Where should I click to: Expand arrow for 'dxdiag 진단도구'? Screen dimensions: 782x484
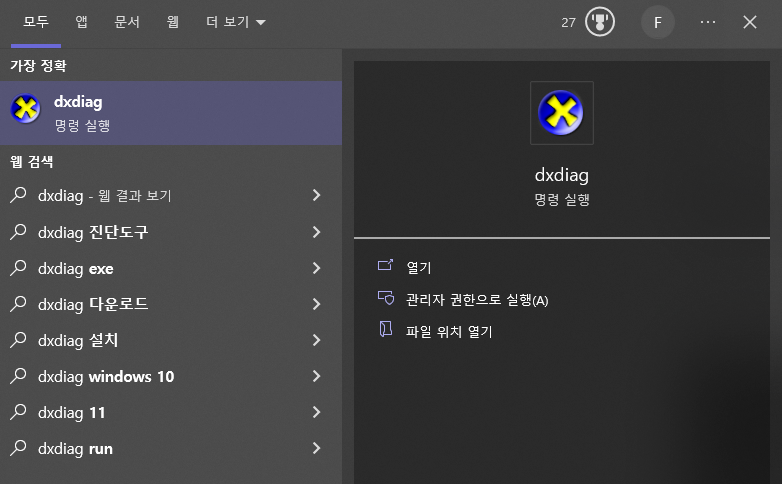(x=316, y=232)
